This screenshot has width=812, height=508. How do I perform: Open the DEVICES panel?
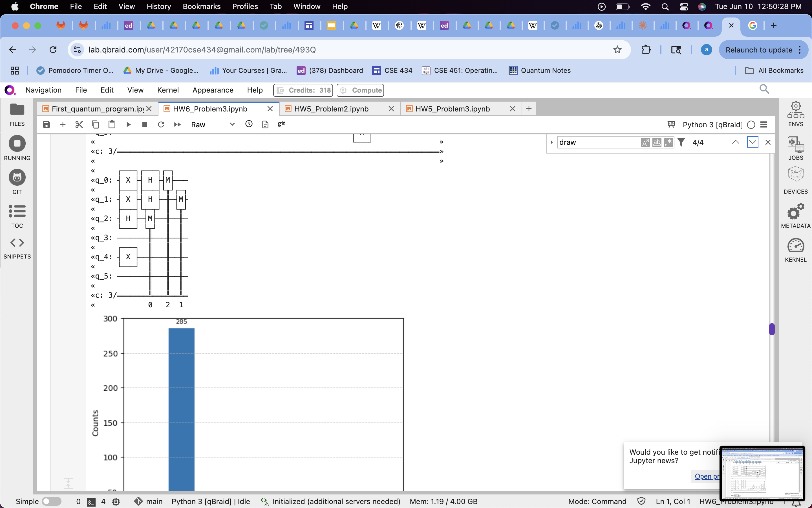(x=796, y=180)
